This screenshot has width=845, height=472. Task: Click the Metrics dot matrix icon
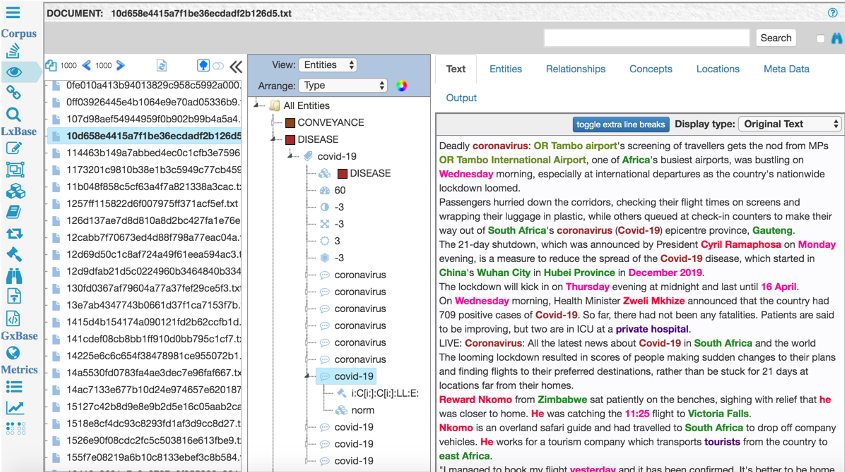click(15, 428)
